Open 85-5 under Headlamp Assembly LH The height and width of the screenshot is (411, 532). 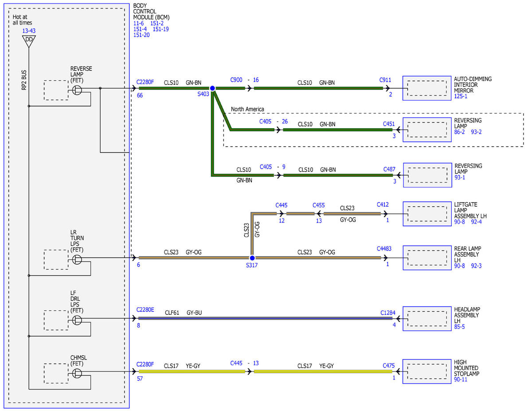(460, 327)
